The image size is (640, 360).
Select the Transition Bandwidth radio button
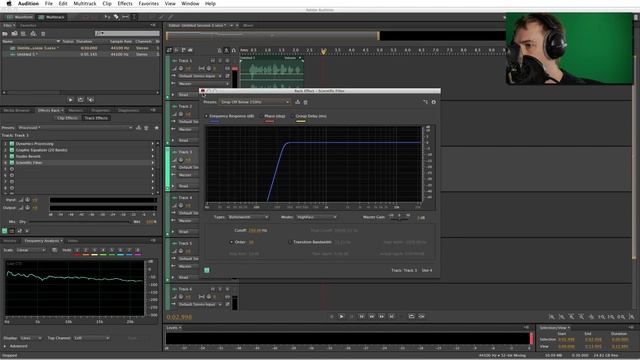pos(290,242)
